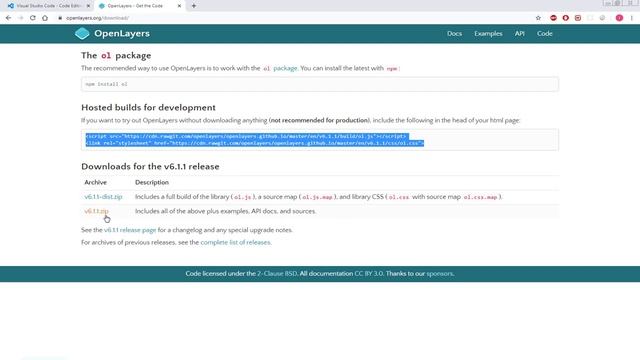Open the browser home icon
The width and height of the screenshot is (640, 360).
click(x=45, y=18)
